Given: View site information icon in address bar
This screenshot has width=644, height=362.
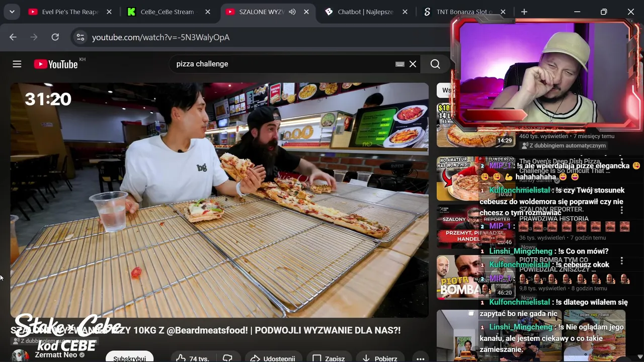Looking at the screenshot, I should click(80, 37).
